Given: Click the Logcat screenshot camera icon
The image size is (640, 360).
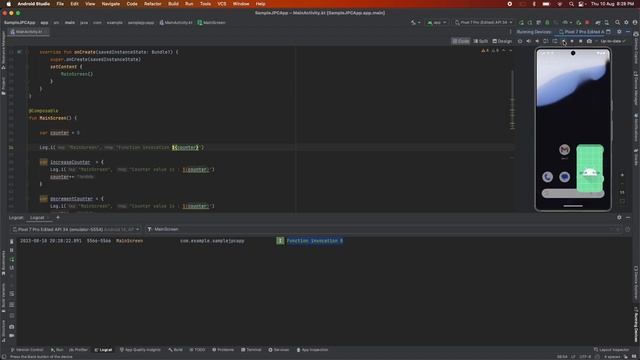Looking at the screenshot, I should pos(11,327).
